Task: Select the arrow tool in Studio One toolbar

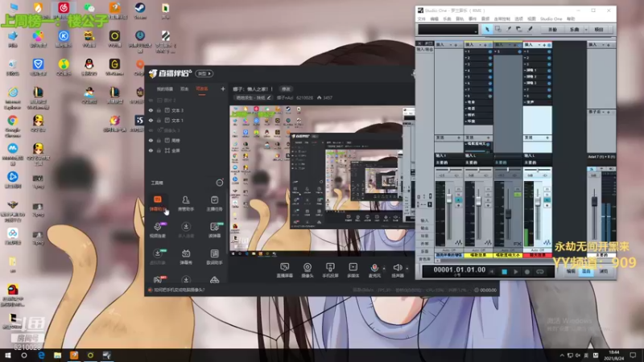Action: 488,29
